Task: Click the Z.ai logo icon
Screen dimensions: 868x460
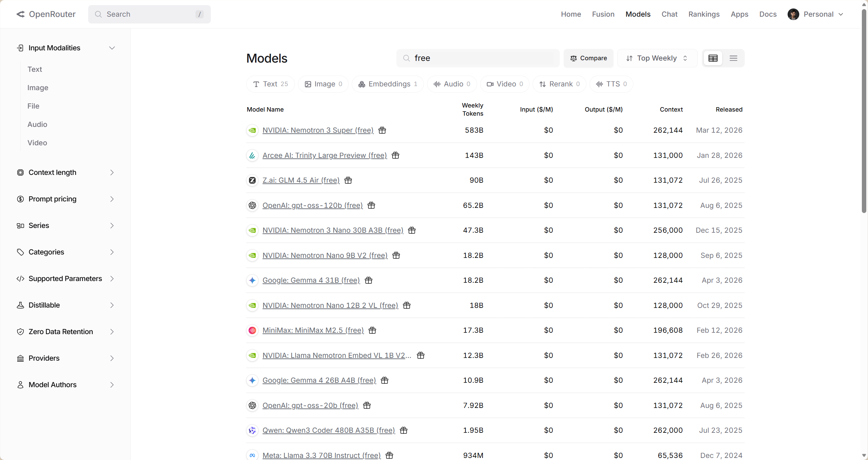Action: coord(252,180)
